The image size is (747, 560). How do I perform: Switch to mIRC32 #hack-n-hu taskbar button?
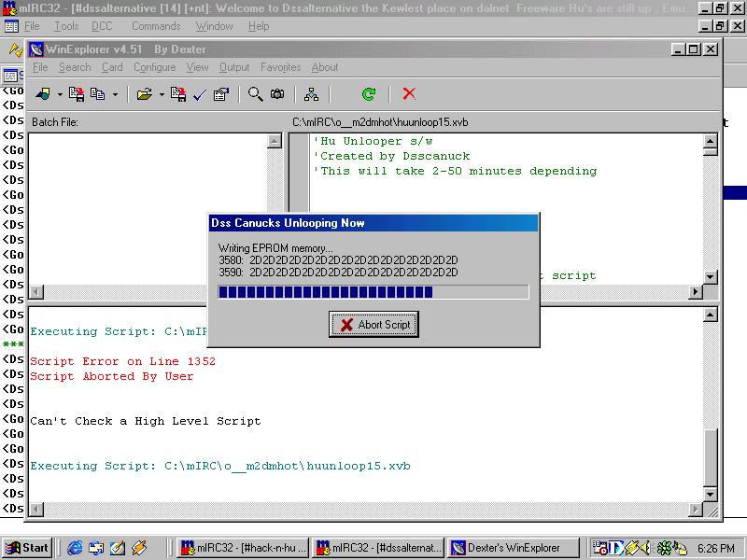click(243, 548)
